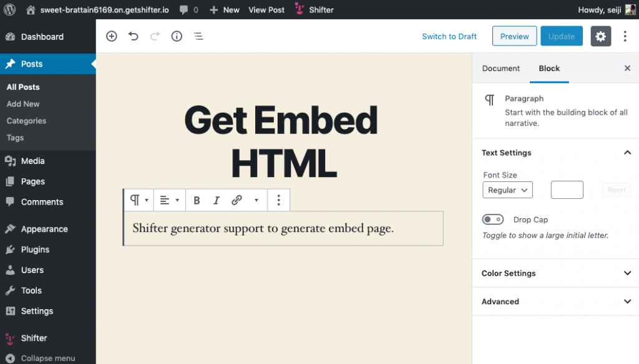Viewport: 639px width, 364px height.
Task: Click the paragraph text block
Action: pos(283,228)
